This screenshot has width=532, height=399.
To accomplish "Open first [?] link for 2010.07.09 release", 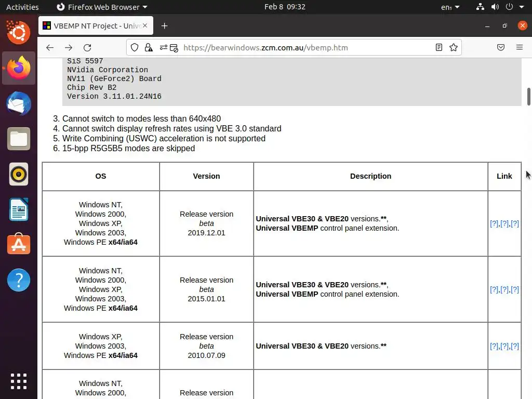I will [x=494, y=346].
